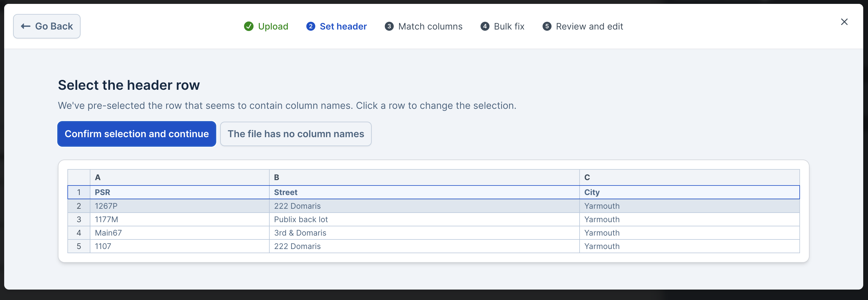
Task: Select row number 5 as header
Action: tap(79, 246)
